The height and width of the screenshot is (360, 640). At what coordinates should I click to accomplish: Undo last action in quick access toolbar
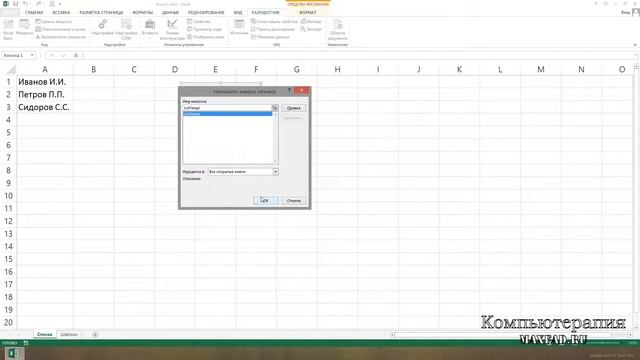pyautogui.click(x=26, y=4)
